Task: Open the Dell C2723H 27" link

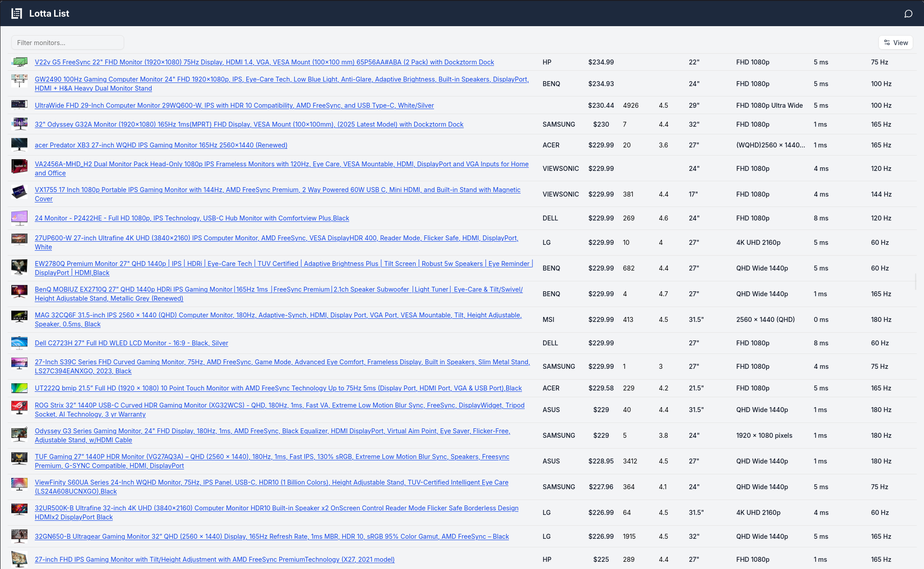Action: coord(131,343)
